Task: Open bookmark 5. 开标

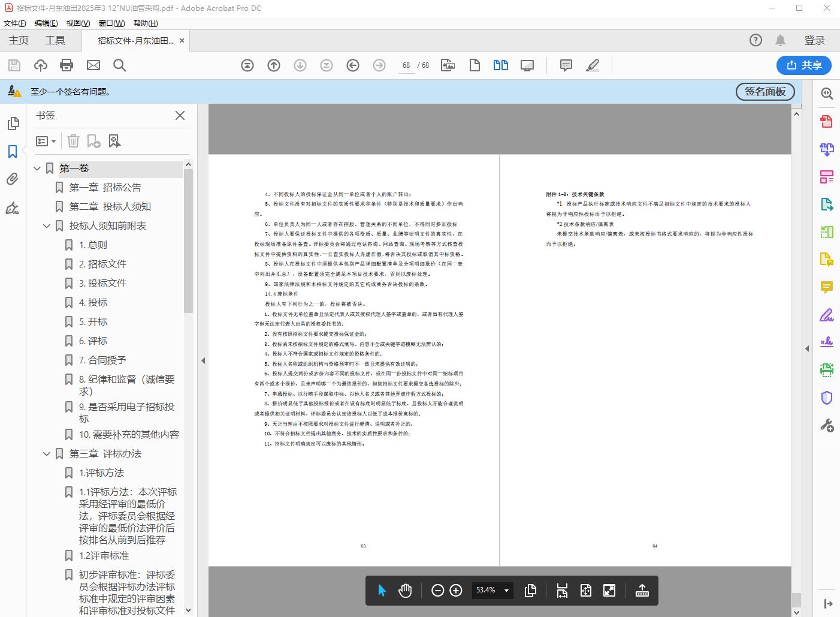Action: tap(93, 322)
